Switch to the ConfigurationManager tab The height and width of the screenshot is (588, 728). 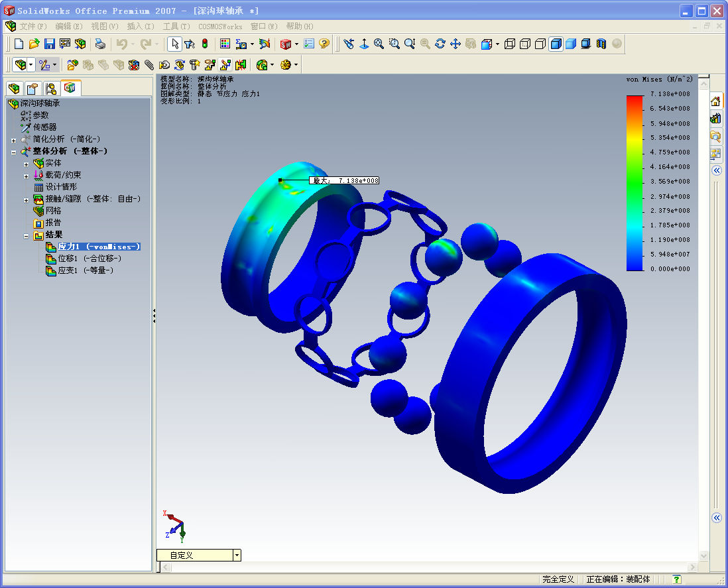[x=50, y=88]
